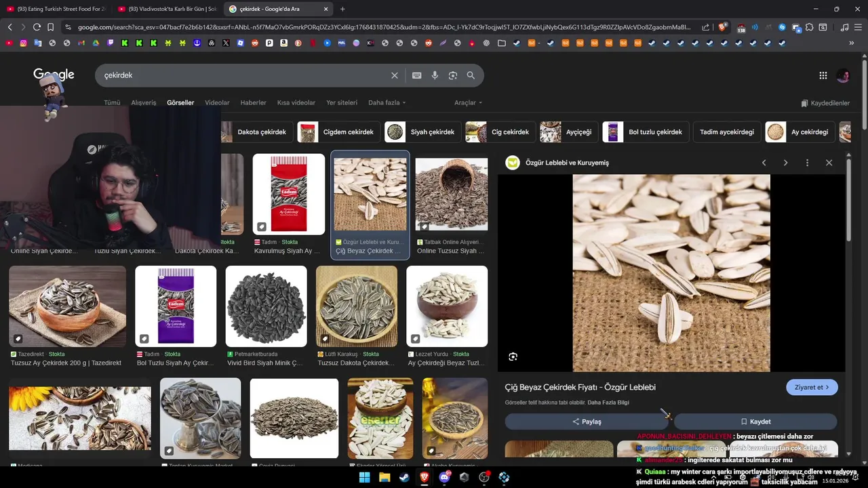The image size is (868, 488).
Task: Open File Explorer from the taskbar
Action: point(384,477)
